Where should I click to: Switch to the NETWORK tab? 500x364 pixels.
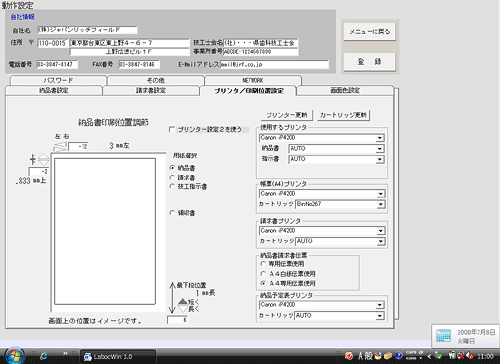253,80
